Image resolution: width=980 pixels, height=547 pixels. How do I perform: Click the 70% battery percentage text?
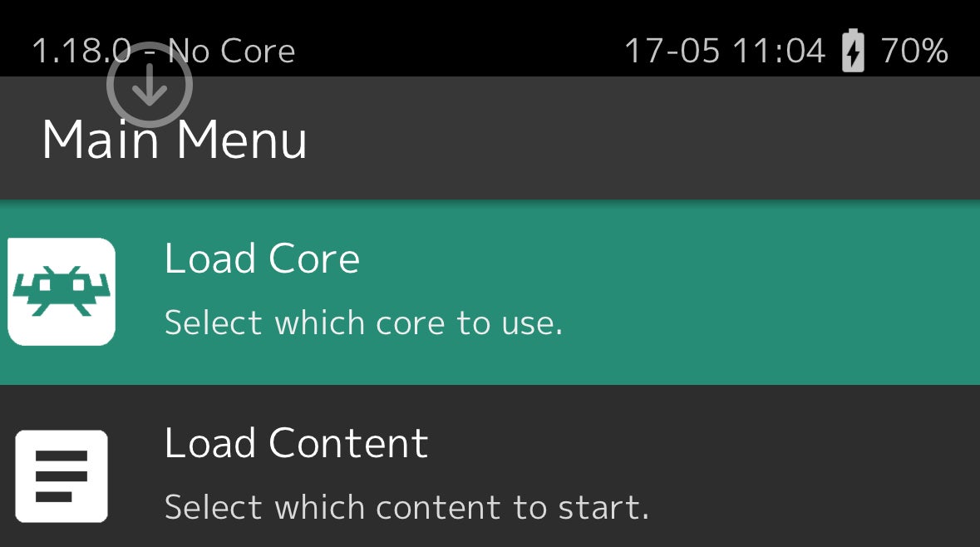coord(914,52)
